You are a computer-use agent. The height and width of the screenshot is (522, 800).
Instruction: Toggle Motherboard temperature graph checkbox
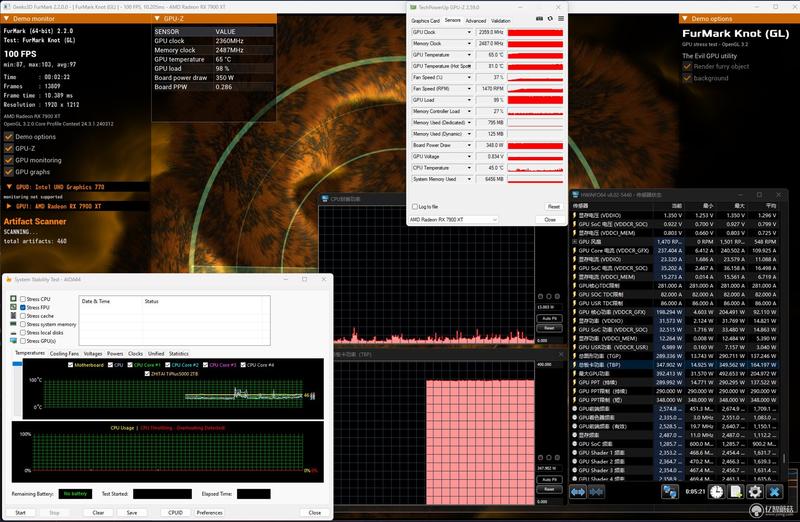70,365
